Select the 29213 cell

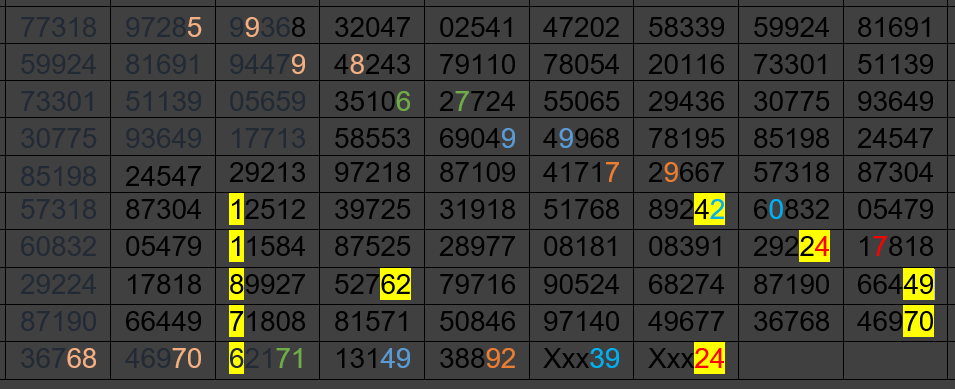click(268, 174)
